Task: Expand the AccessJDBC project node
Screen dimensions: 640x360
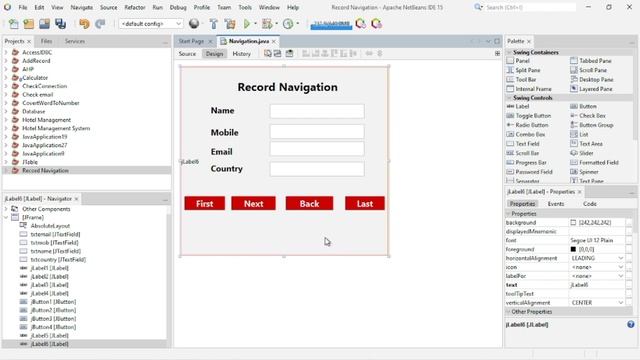Action: [x=6, y=52]
